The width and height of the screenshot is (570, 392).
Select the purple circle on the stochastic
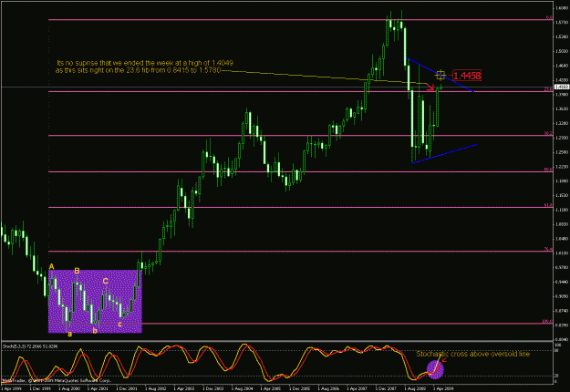point(435,369)
